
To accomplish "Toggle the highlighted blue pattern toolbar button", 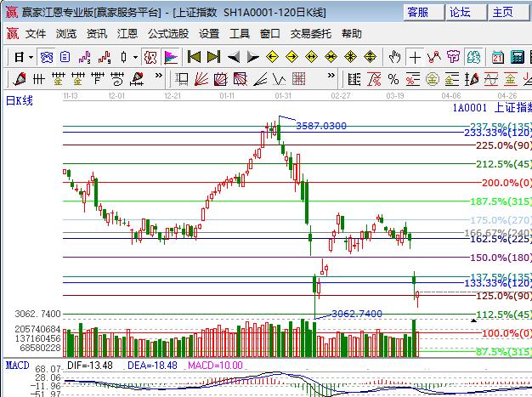I will click(48, 57).
